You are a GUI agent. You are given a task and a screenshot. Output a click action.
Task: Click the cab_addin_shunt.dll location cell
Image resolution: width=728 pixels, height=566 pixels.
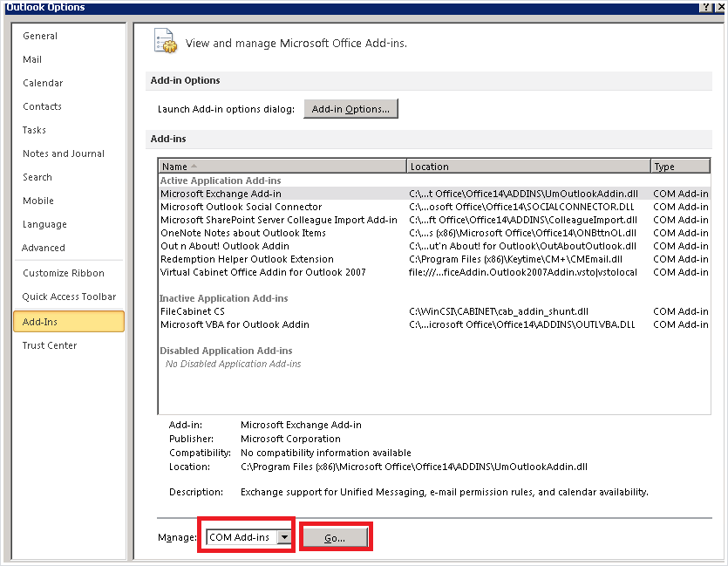coord(499,311)
